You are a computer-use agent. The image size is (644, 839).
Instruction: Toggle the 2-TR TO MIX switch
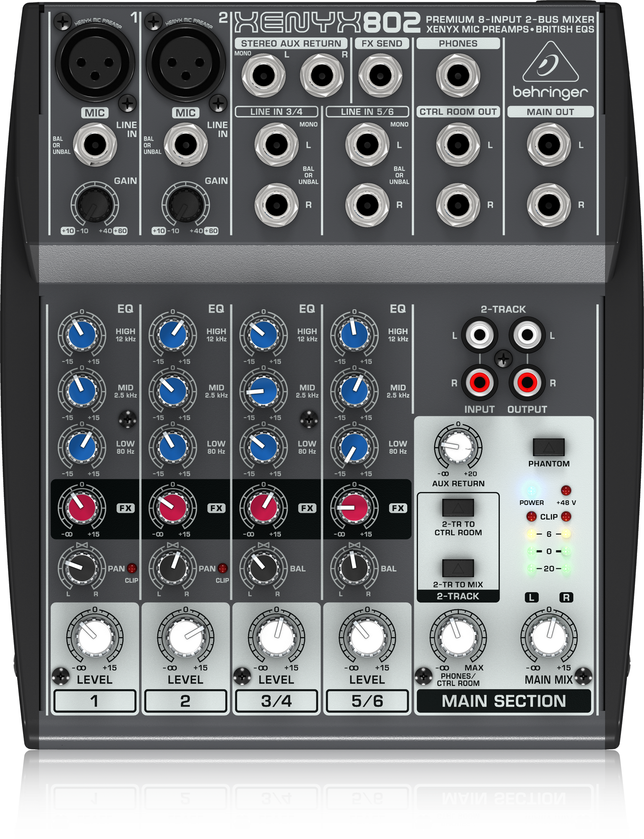click(458, 568)
